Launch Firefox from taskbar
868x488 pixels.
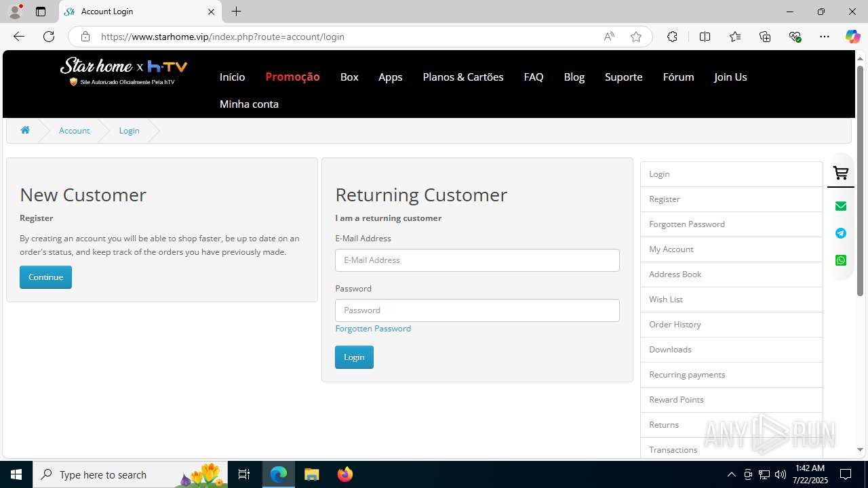(345, 474)
